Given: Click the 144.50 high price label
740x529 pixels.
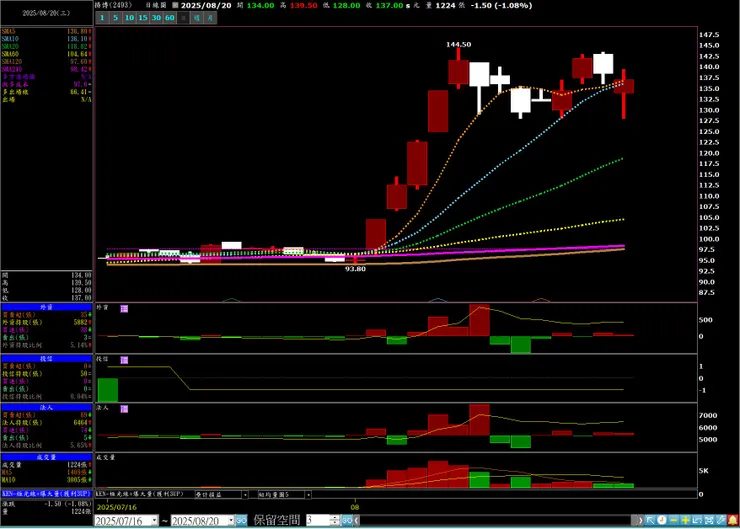Looking at the screenshot, I should 458,44.
